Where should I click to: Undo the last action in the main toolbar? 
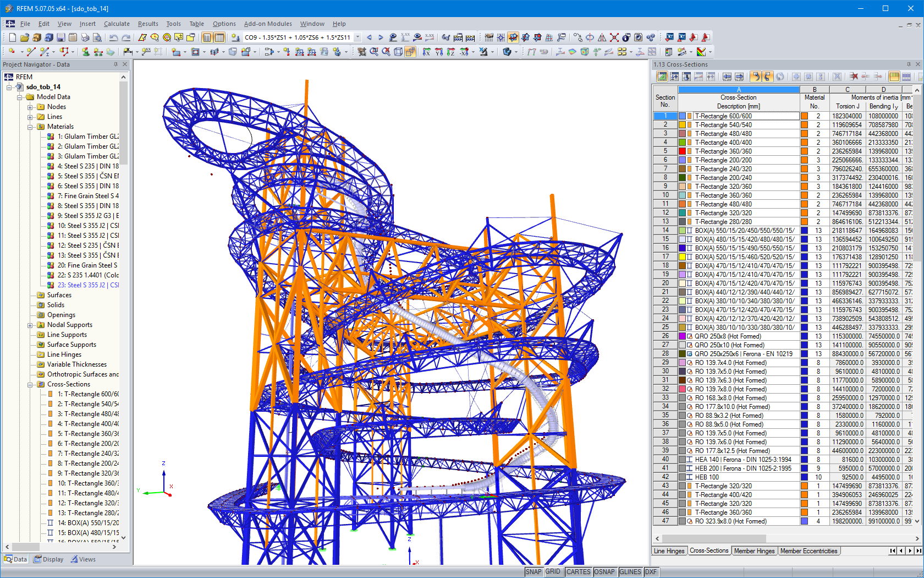pos(113,37)
